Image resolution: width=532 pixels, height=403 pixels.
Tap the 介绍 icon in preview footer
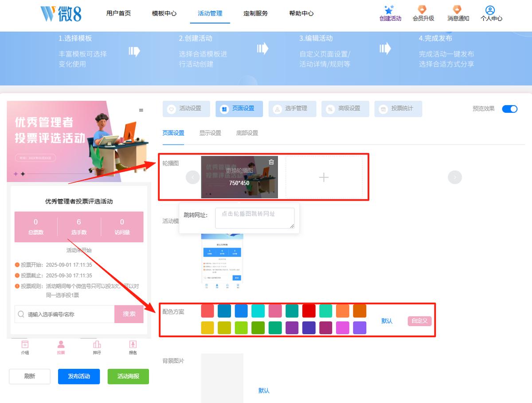(25, 344)
